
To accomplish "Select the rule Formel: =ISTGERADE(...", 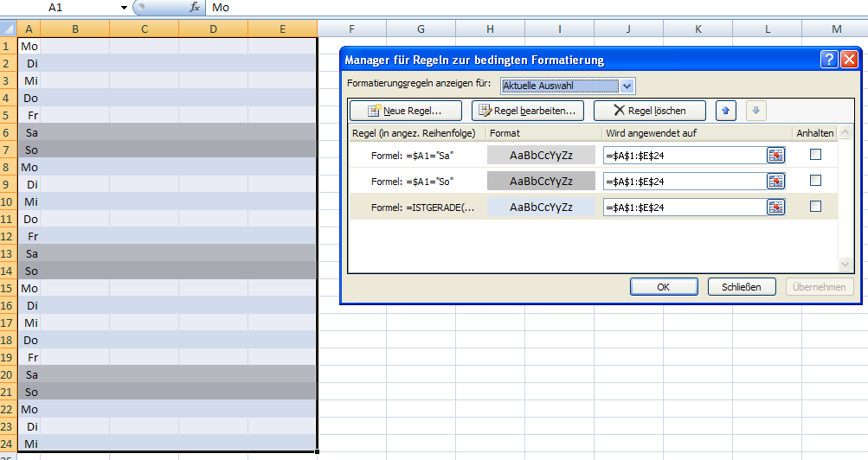I will pos(422,208).
